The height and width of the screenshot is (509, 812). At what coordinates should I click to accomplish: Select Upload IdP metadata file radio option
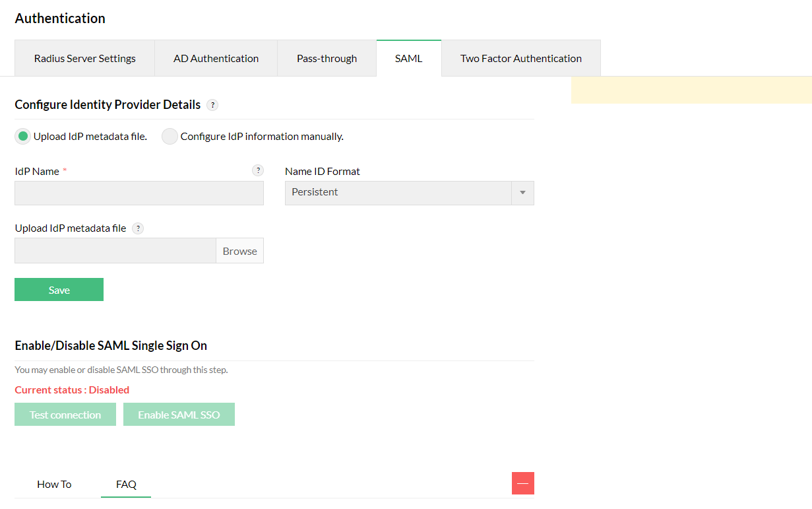[x=23, y=137]
